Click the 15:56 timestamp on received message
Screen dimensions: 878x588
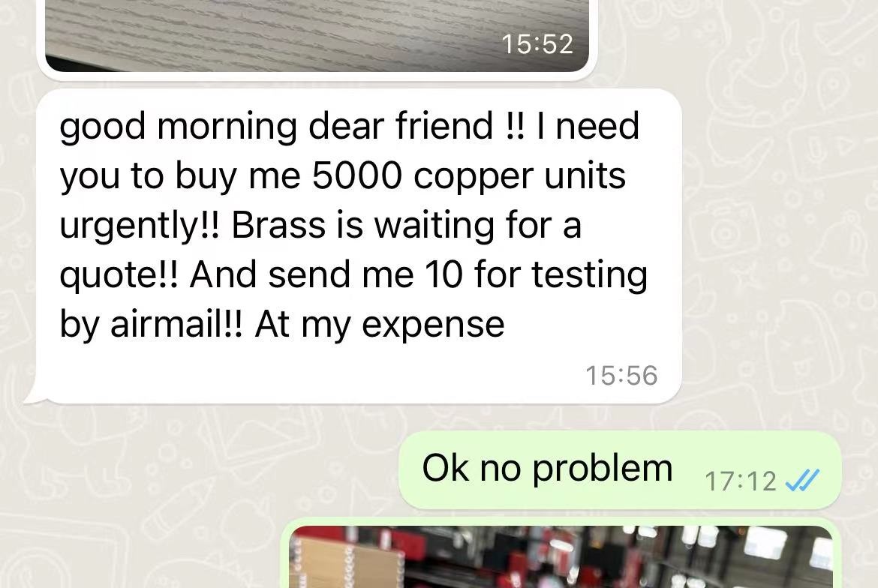click(621, 376)
